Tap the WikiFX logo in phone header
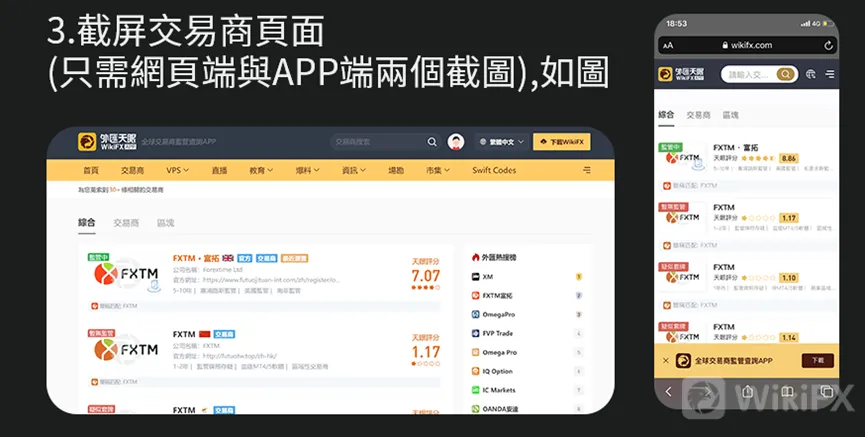The image size is (865, 437). tap(681, 74)
